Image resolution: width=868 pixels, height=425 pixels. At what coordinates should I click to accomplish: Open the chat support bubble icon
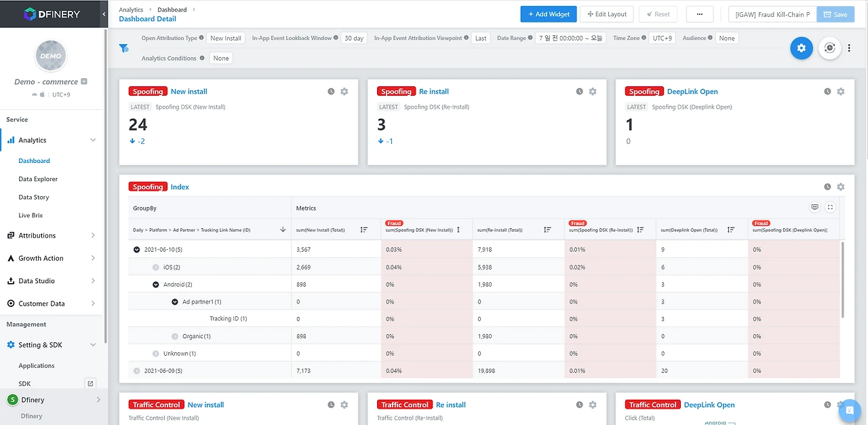coord(850,411)
